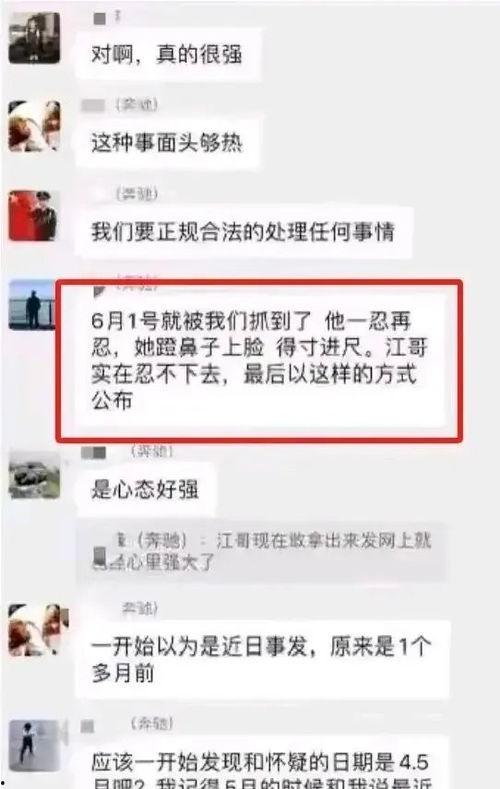Select the message '对啊，真的很强'

coord(168,54)
